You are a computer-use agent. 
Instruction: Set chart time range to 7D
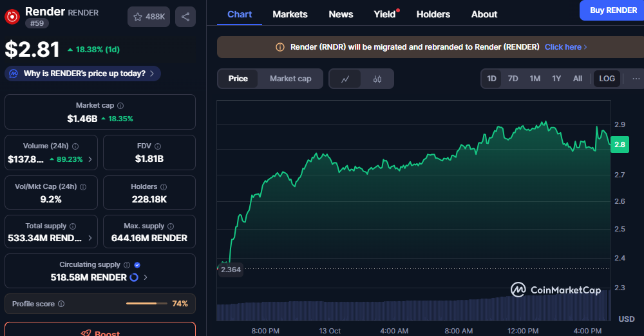(x=513, y=79)
